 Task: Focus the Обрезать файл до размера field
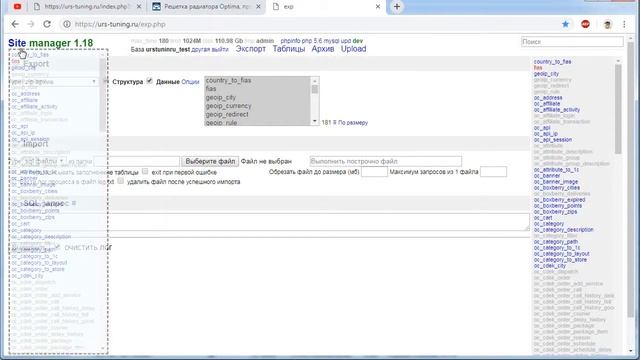click(x=374, y=172)
